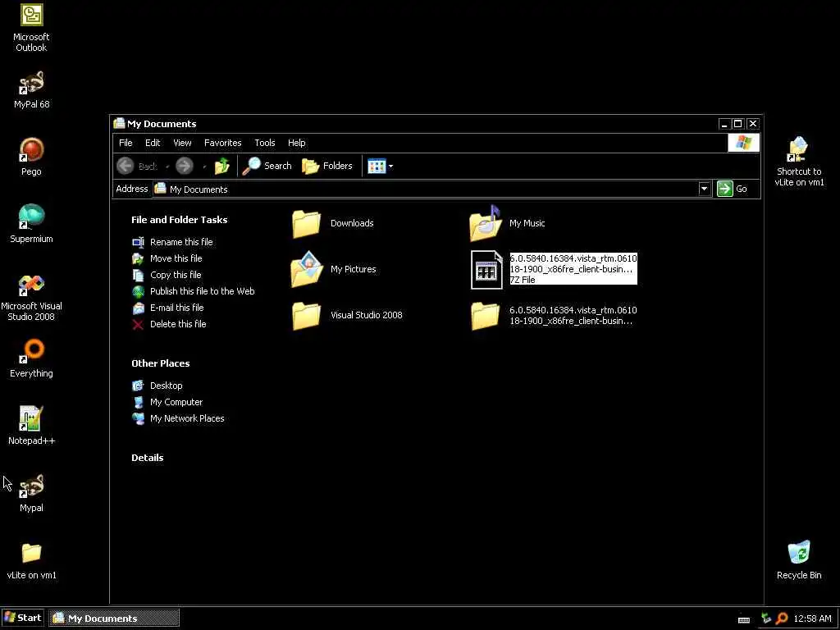Click the Address bar field

coord(426,189)
